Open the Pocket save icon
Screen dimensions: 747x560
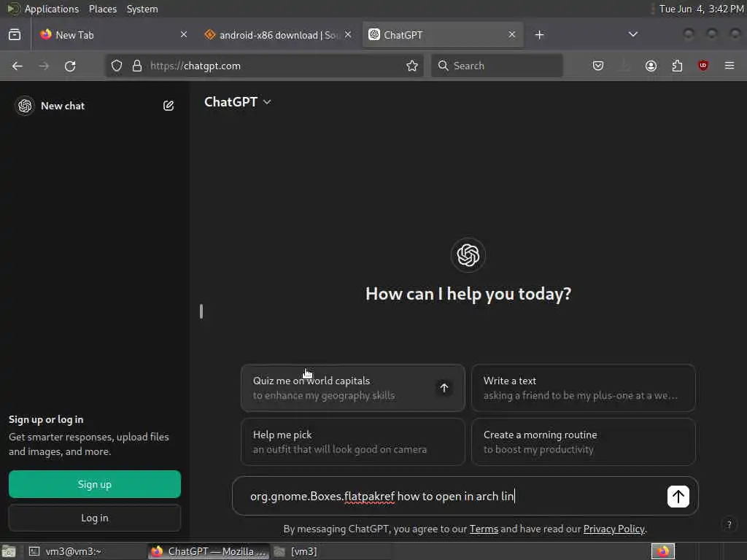click(598, 66)
